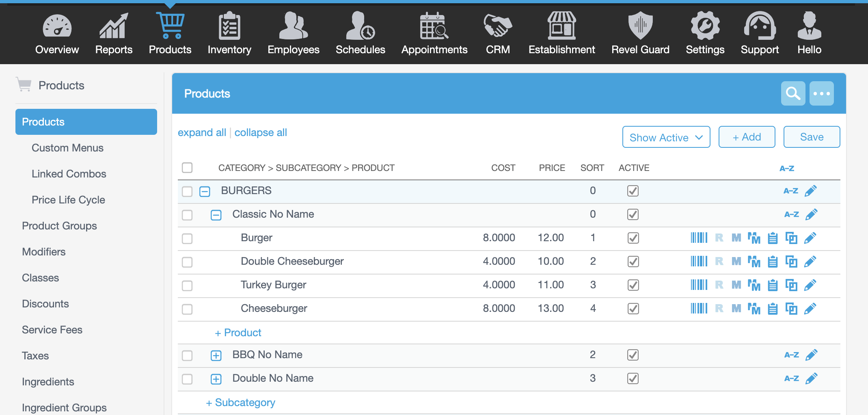Open the three-dots more options menu
Image resolution: width=868 pixels, height=415 pixels.
click(x=821, y=93)
